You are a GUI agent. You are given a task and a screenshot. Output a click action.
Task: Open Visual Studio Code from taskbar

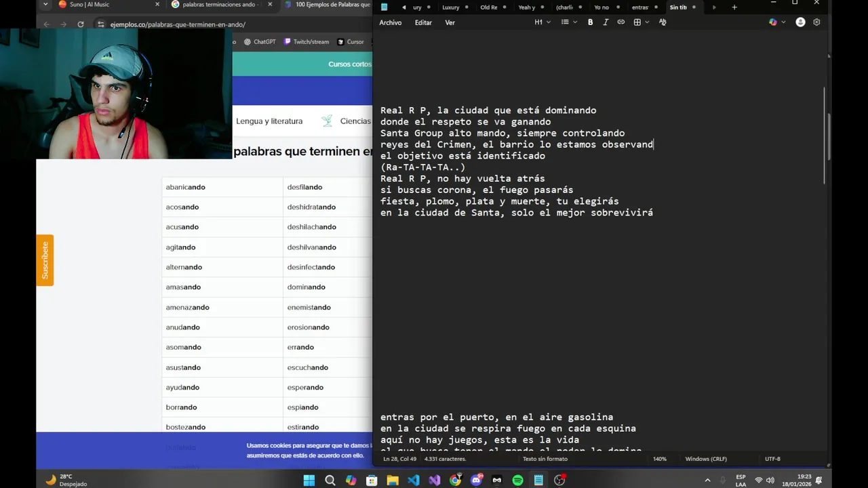coord(414,481)
